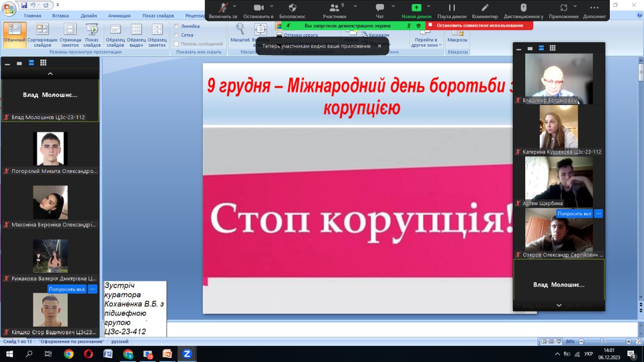Enable the Сетка checkbox
644x362 pixels.
pyautogui.click(x=177, y=35)
